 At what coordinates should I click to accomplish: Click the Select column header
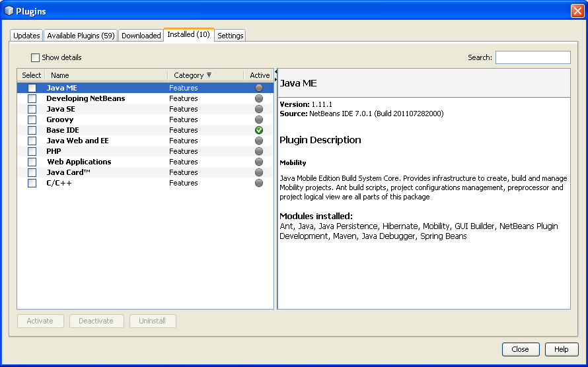(x=31, y=75)
